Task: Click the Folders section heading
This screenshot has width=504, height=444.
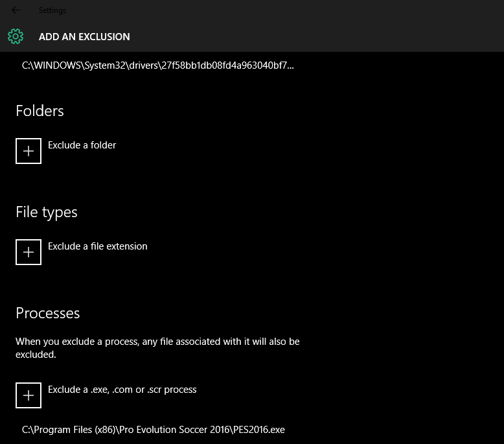Action: (40, 111)
